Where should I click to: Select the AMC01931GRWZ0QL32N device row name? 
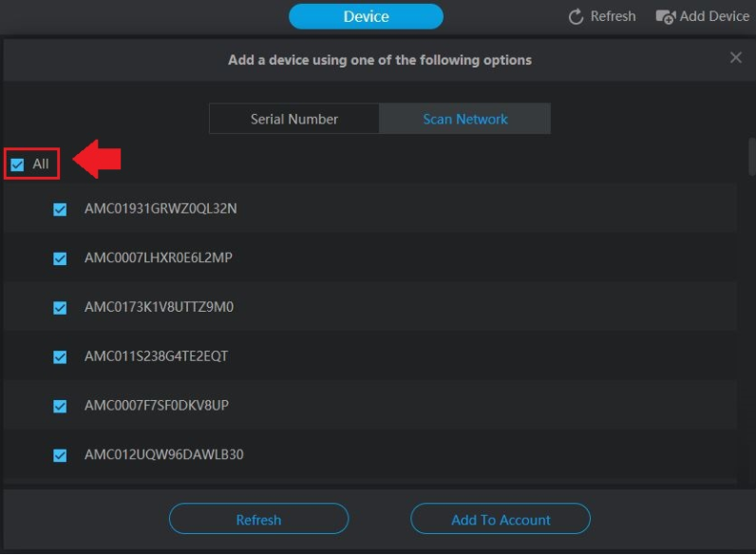pyautogui.click(x=161, y=208)
